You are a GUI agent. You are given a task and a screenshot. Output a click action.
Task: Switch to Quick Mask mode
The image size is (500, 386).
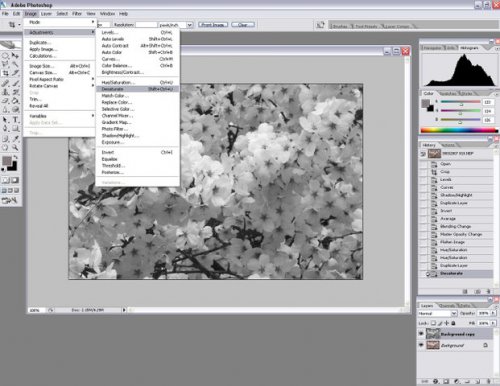click(15, 180)
